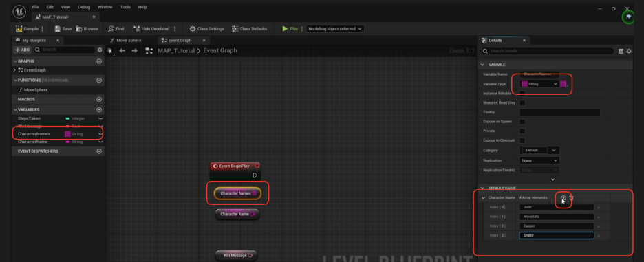This screenshot has height=262, width=644.
Task: Open Find in blueprint
Action: tap(116, 29)
